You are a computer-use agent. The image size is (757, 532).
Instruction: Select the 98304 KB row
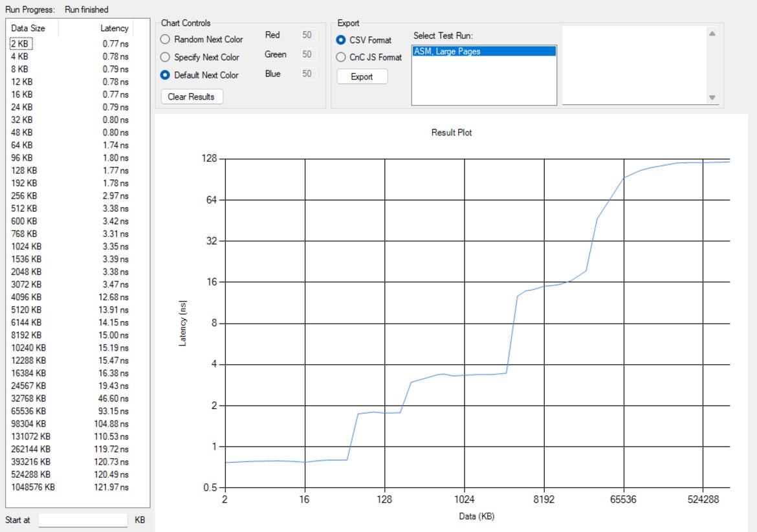[x=70, y=424]
